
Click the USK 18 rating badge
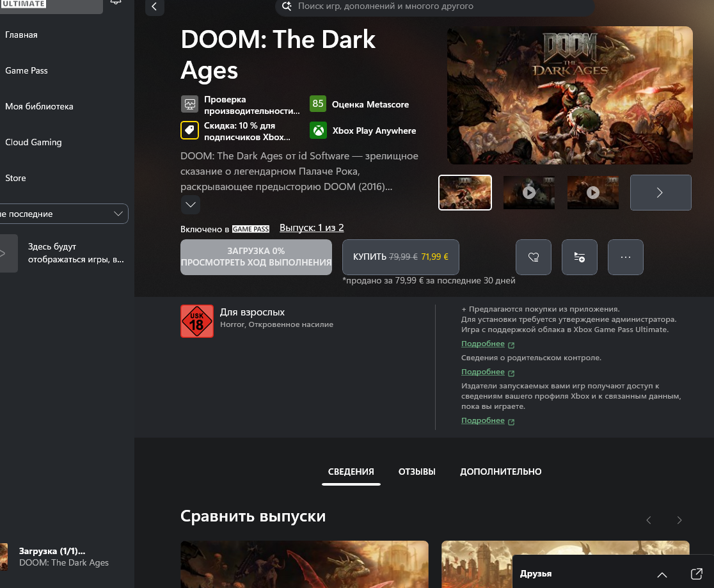pyautogui.click(x=196, y=321)
